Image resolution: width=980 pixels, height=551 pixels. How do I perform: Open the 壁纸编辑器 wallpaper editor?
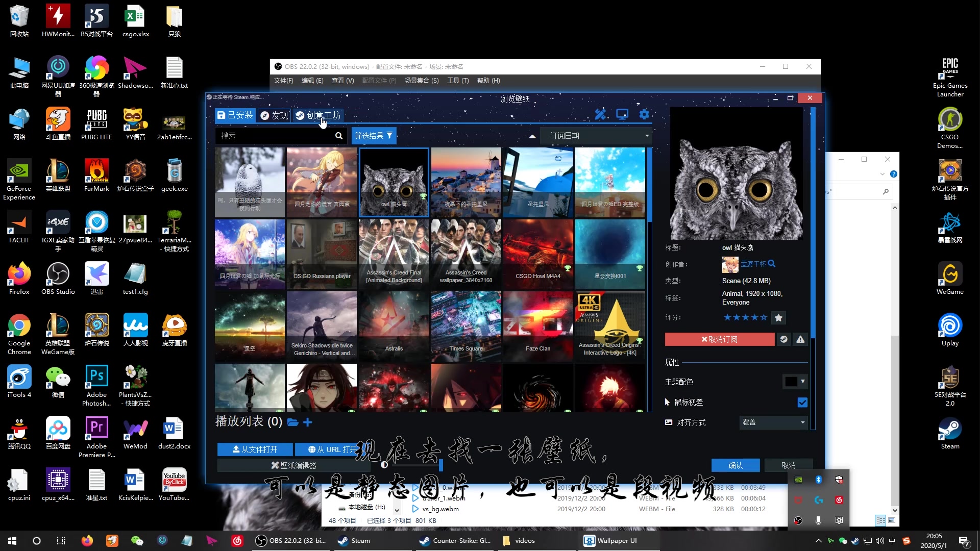(293, 465)
